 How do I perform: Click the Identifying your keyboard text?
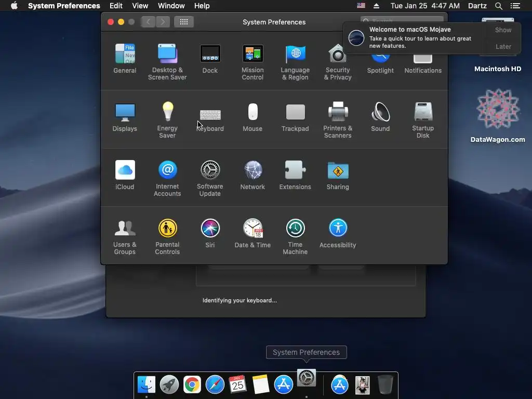point(240,300)
